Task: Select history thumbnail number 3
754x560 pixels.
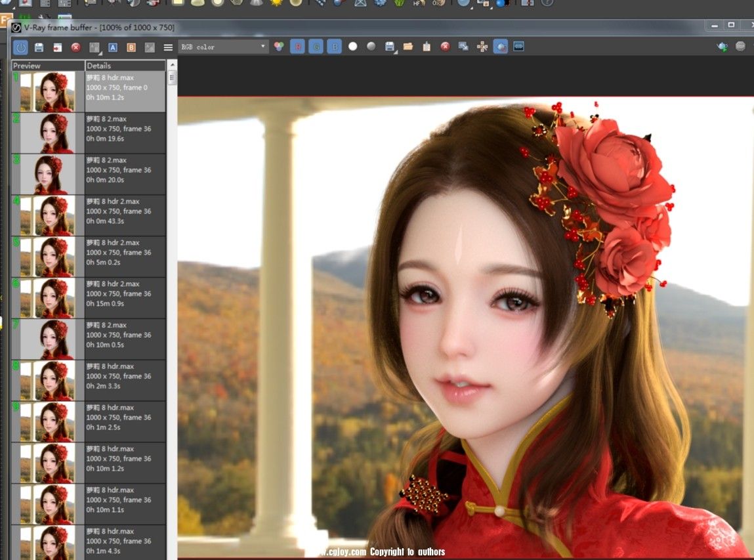Action: pyautogui.click(x=48, y=175)
